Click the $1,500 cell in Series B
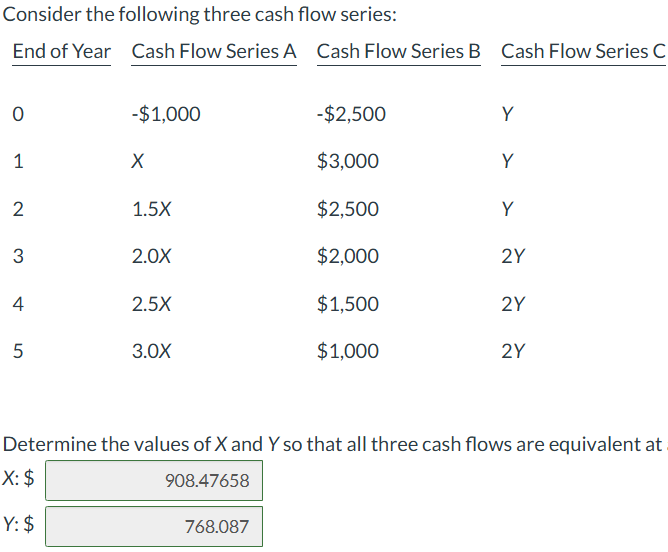 tap(348, 304)
